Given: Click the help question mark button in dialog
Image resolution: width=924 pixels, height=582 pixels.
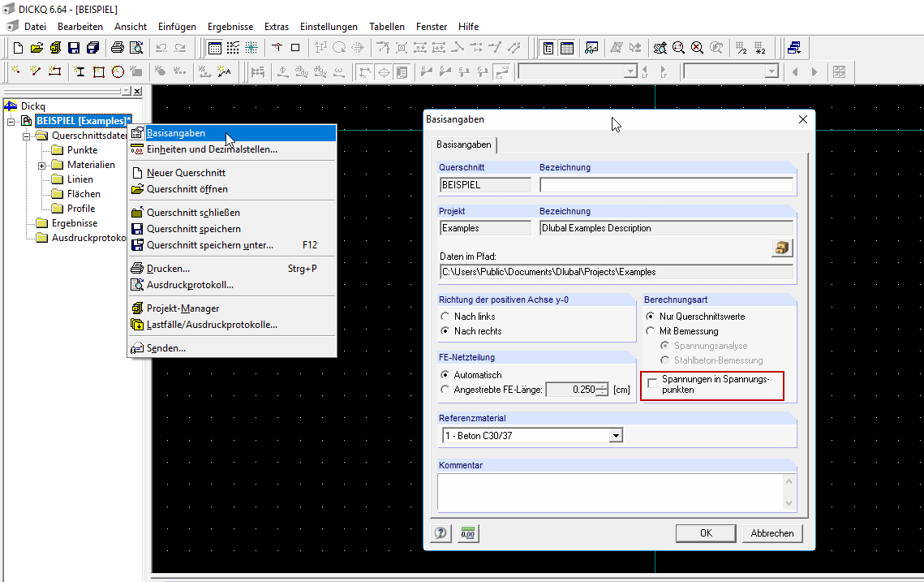Looking at the screenshot, I should [441, 533].
